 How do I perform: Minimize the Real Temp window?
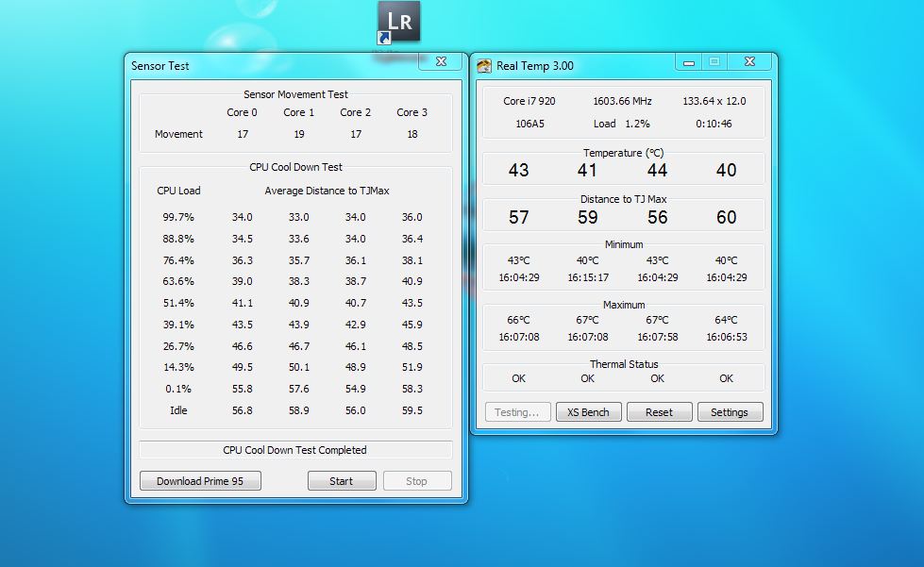pos(688,62)
